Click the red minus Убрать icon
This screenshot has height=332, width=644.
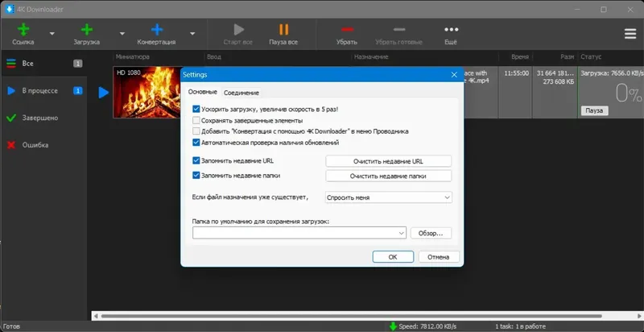[x=347, y=30]
